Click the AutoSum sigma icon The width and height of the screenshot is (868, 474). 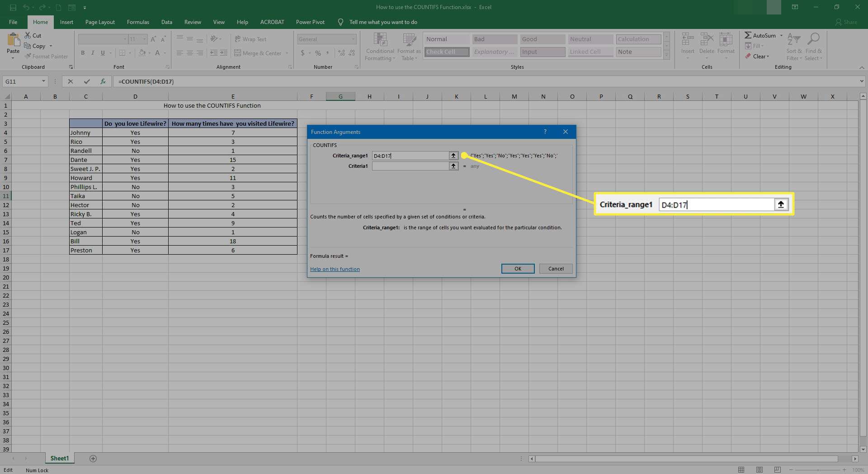(748, 35)
